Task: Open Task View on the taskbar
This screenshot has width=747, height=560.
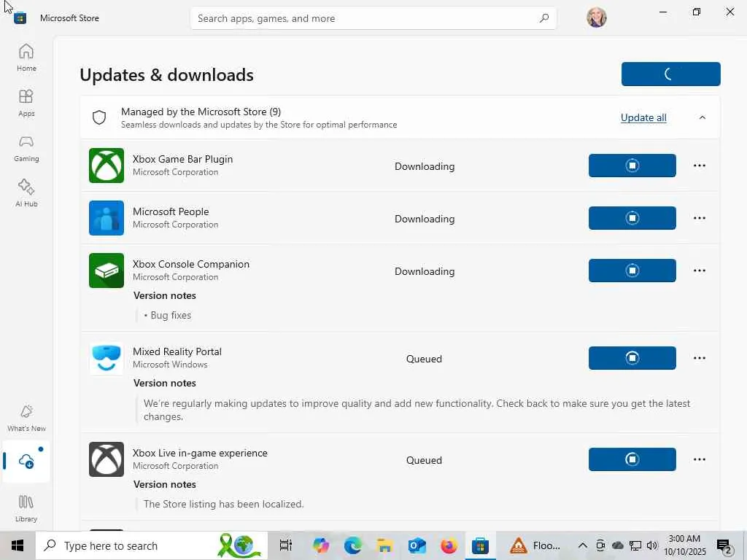Action: [x=285, y=545]
